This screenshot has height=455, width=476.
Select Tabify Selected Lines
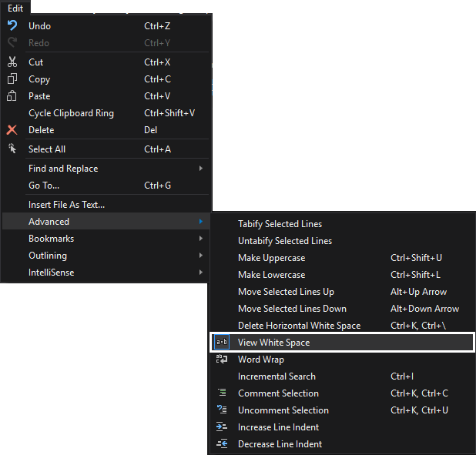click(x=280, y=224)
